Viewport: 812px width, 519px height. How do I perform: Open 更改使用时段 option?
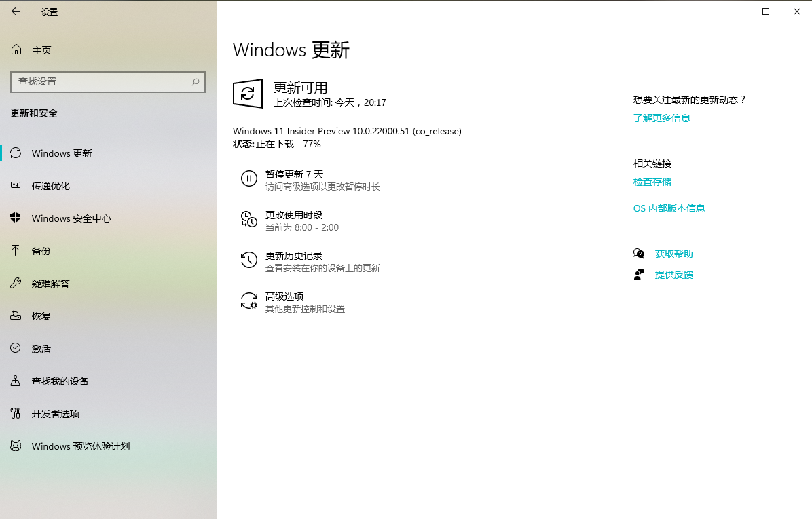[293, 215]
